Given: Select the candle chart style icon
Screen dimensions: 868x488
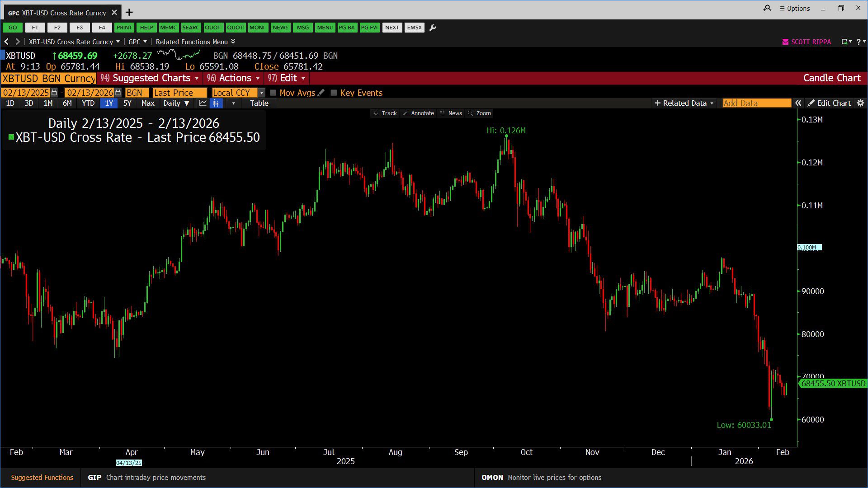Looking at the screenshot, I should point(216,103).
